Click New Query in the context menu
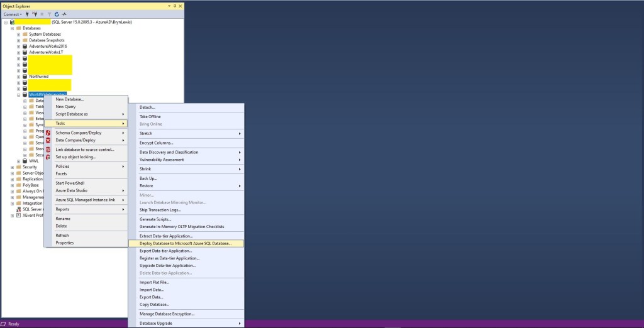 coord(65,107)
